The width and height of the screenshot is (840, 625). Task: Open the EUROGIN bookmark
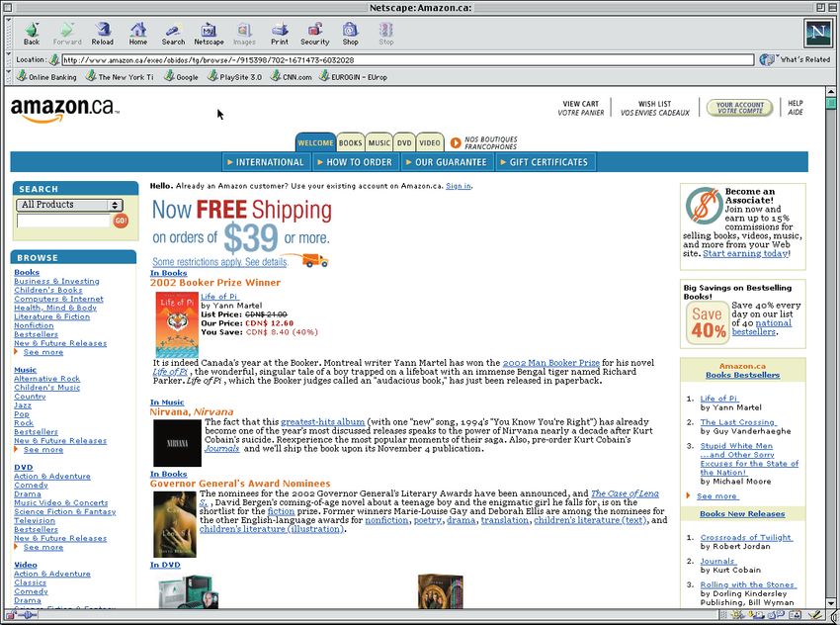pyautogui.click(x=354, y=77)
